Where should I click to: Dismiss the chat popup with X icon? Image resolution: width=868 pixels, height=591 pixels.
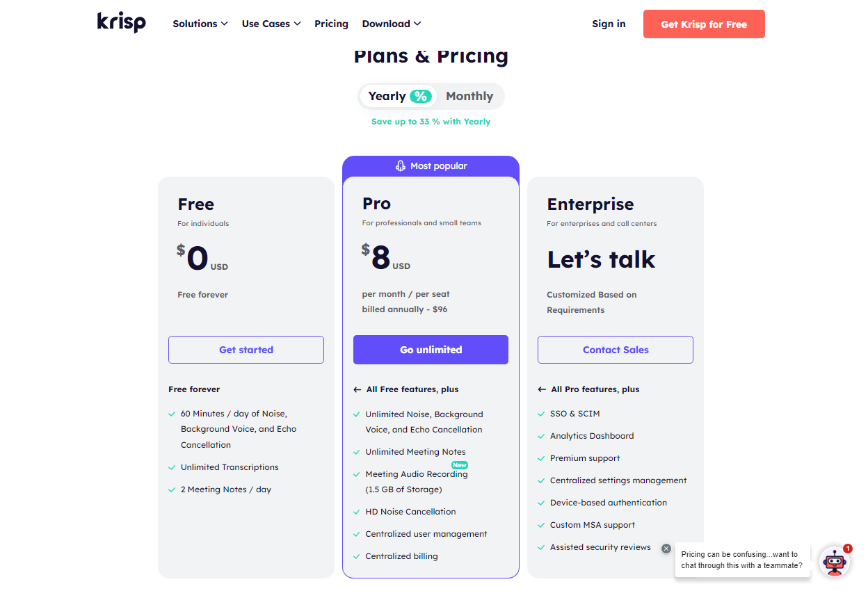pyautogui.click(x=666, y=549)
